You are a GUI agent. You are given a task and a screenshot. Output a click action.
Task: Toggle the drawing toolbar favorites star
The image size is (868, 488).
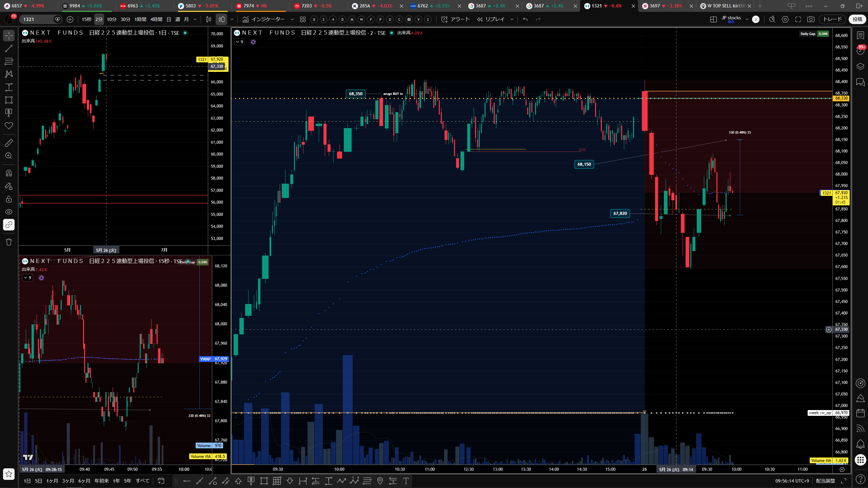(9, 474)
